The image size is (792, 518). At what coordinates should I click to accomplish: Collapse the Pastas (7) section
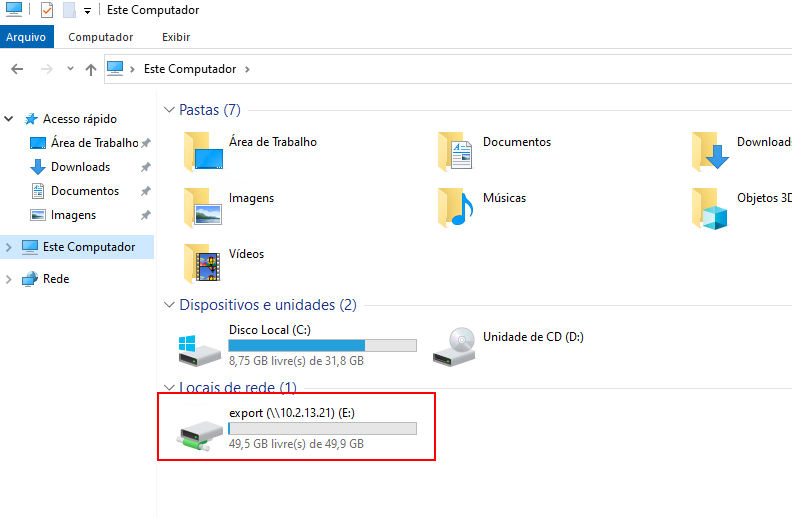coord(169,110)
